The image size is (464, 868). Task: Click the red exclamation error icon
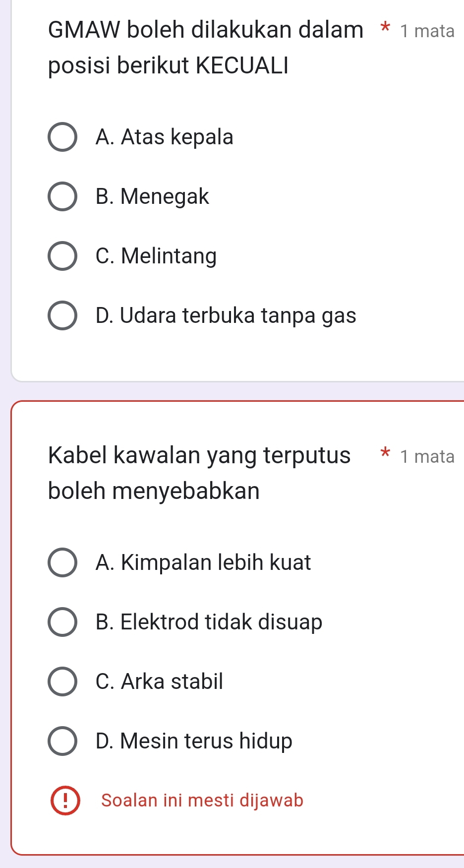click(65, 801)
